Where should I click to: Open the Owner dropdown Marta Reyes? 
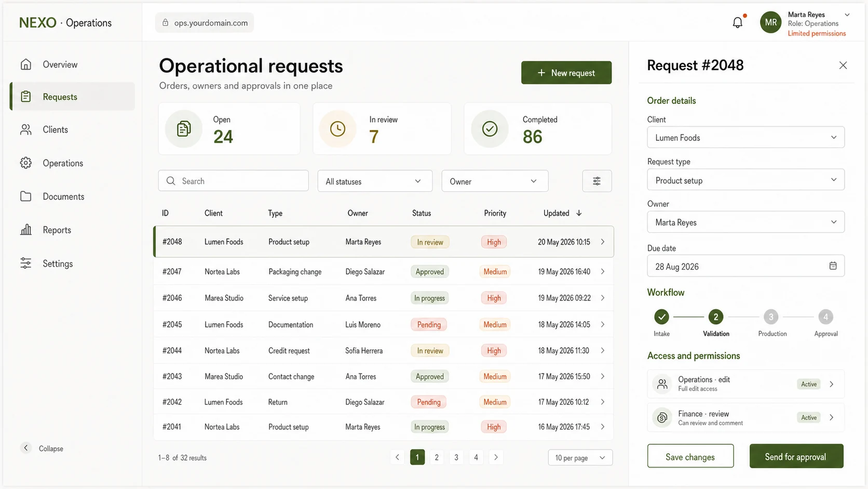coord(745,222)
